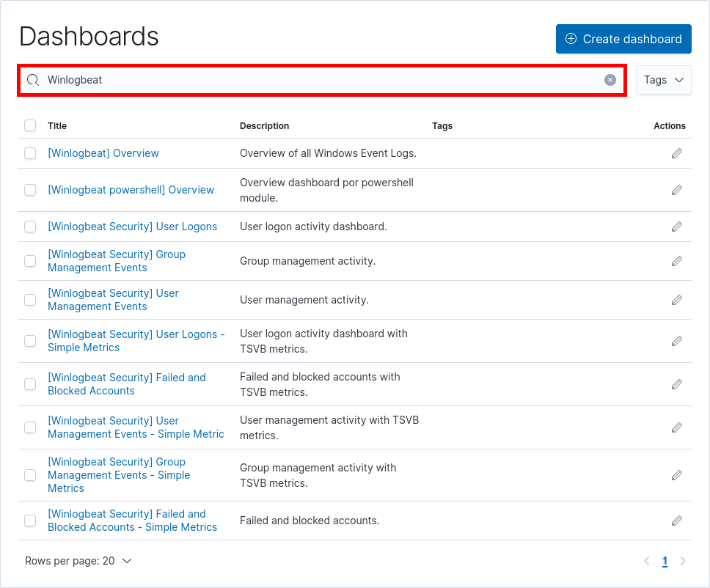710x588 pixels.
Task: Open the [Winlogbeat Security] User Management Events dashboard
Action: click(x=113, y=299)
